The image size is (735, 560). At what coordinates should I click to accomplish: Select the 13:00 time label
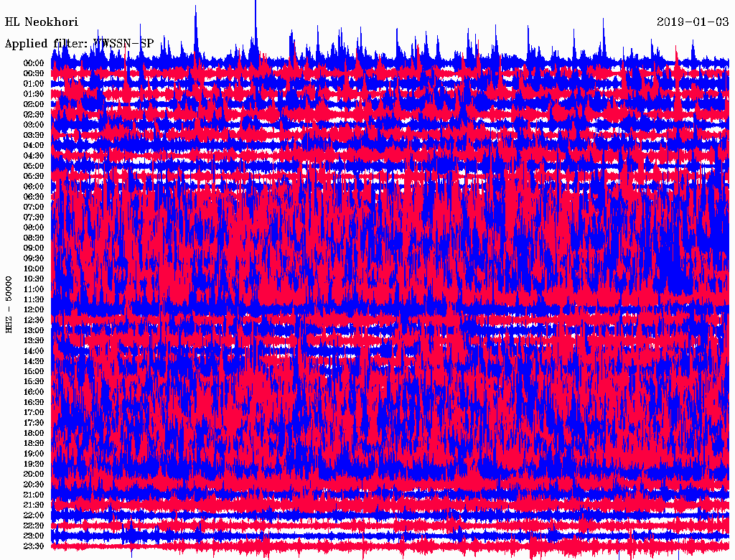click(33, 330)
